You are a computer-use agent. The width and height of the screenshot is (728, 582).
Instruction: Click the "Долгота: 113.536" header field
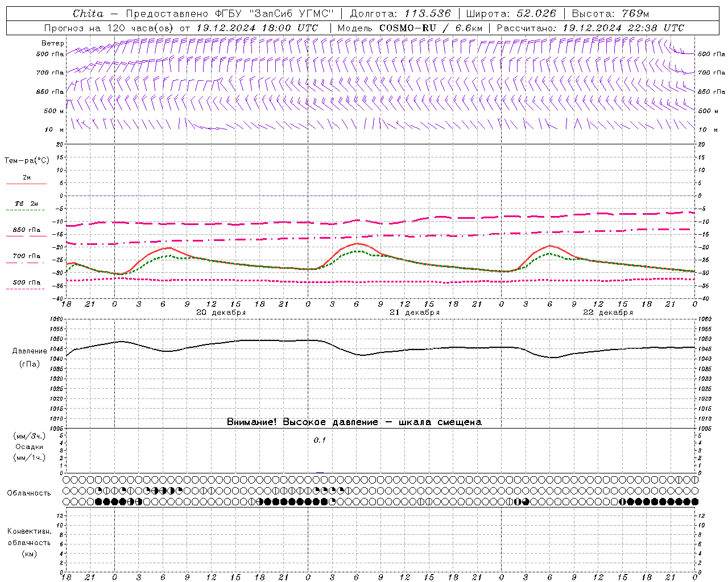[400, 13]
